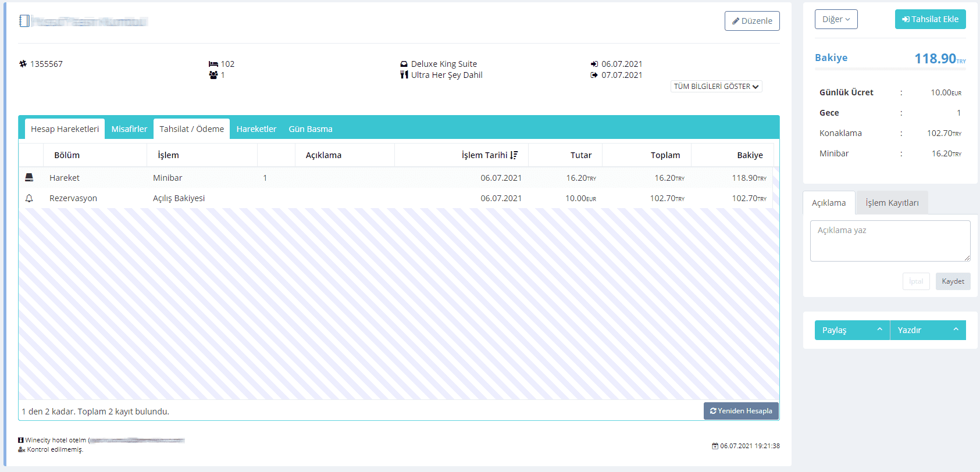This screenshot has height=472, width=980.
Task: Click Yeniden Hesapla to recalculate
Action: coord(741,411)
